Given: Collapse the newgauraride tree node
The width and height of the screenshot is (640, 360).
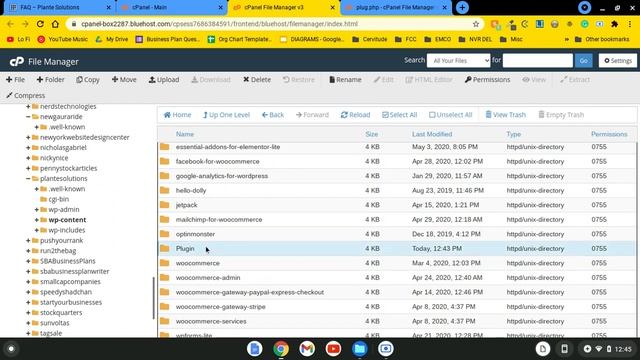Looking at the screenshot, I should (x=28, y=117).
